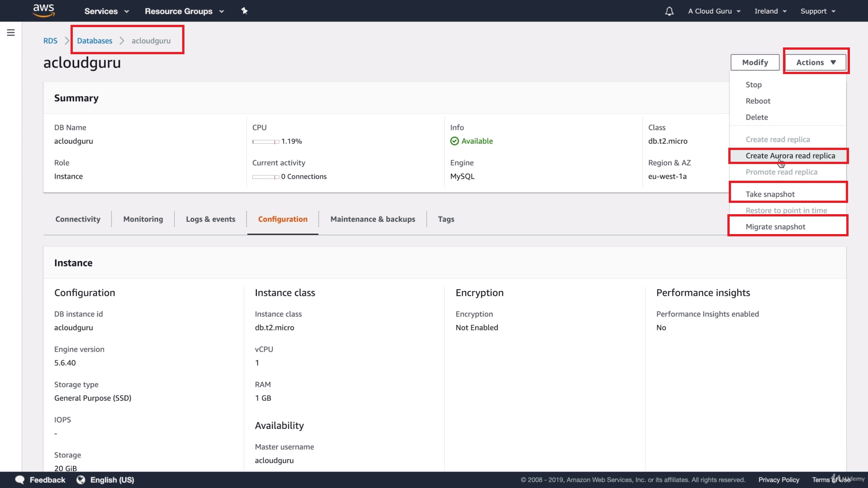Viewport: 868px width, 488px height.
Task: Follow the Databases breadcrumb link
Action: [x=94, y=41]
